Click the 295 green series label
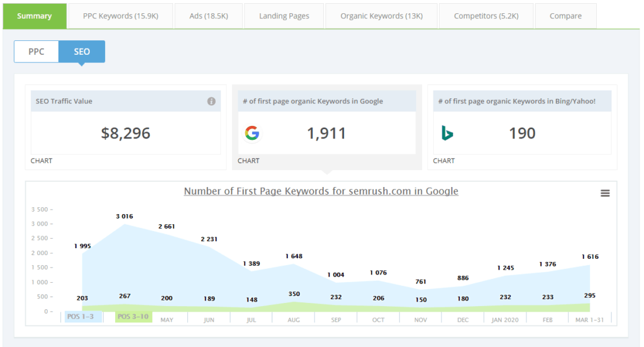Screen dimensions: 644x347 point(590,295)
